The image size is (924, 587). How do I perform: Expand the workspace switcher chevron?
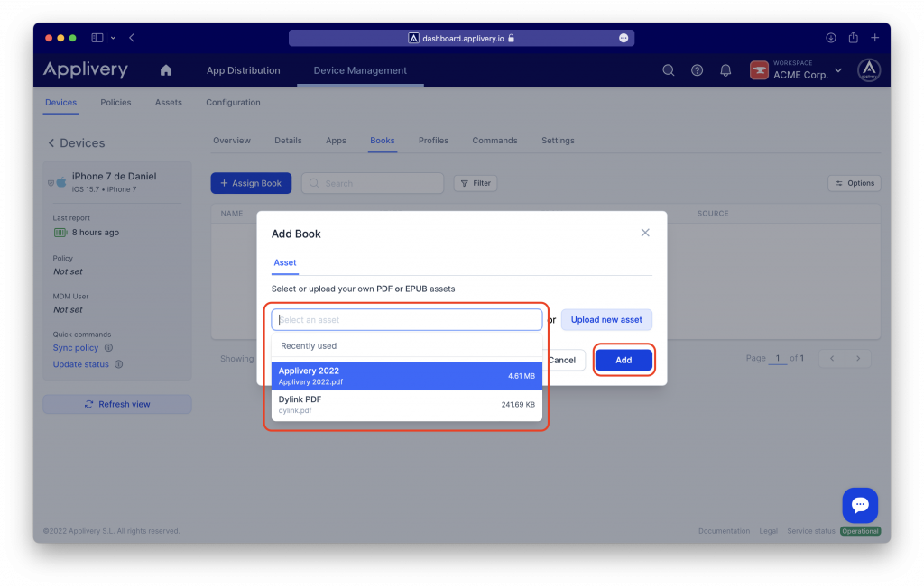(838, 70)
